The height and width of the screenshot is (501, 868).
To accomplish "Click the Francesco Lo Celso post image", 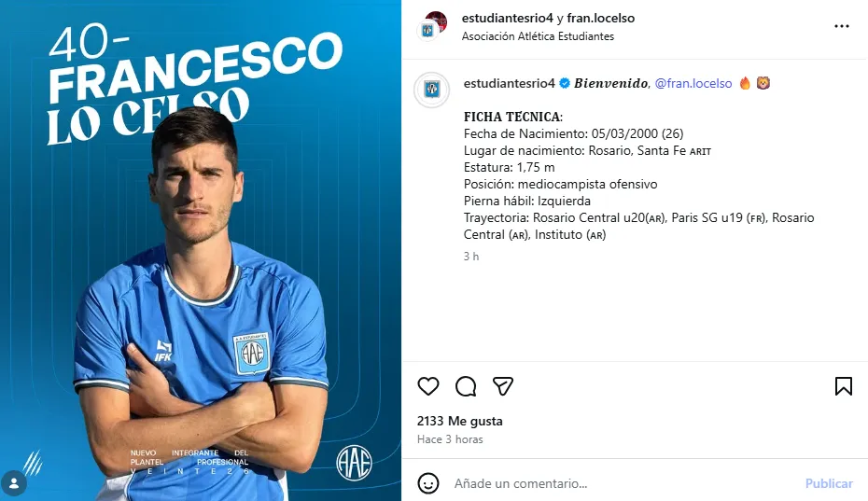I will pyautogui.click(x=201, y=250).
